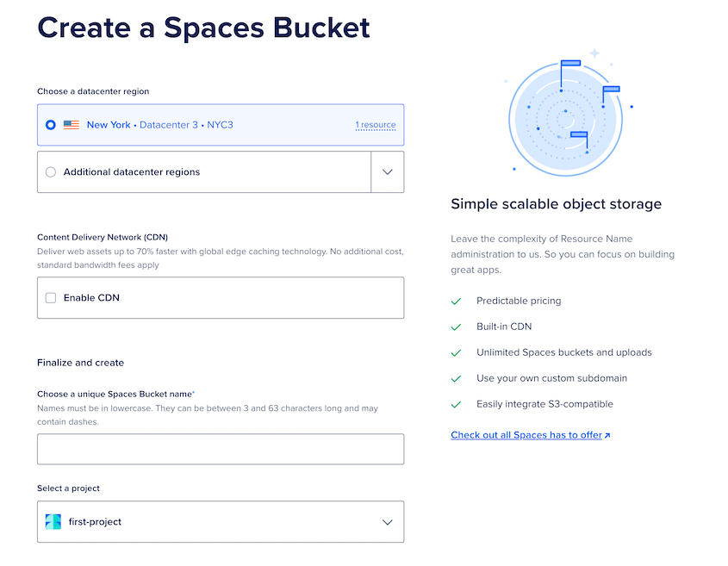Click Check out all Spaces has to offer

click(x=525, y=434)
